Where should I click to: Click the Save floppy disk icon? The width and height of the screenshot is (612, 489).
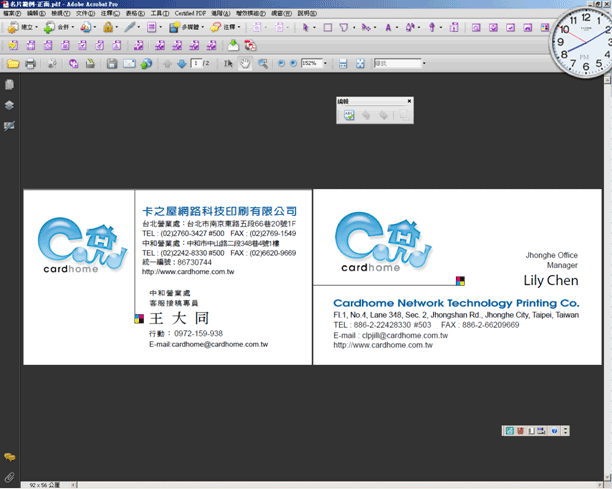click(112, 64)
